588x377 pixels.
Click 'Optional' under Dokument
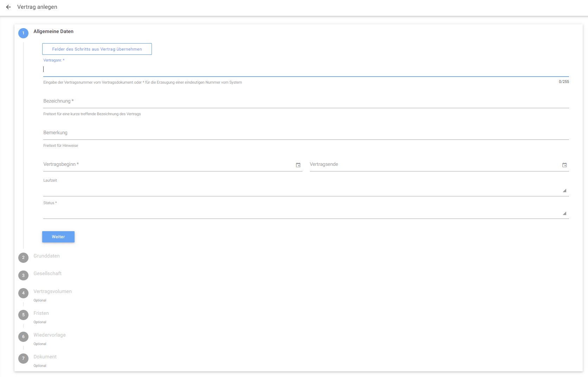point(40,366)
